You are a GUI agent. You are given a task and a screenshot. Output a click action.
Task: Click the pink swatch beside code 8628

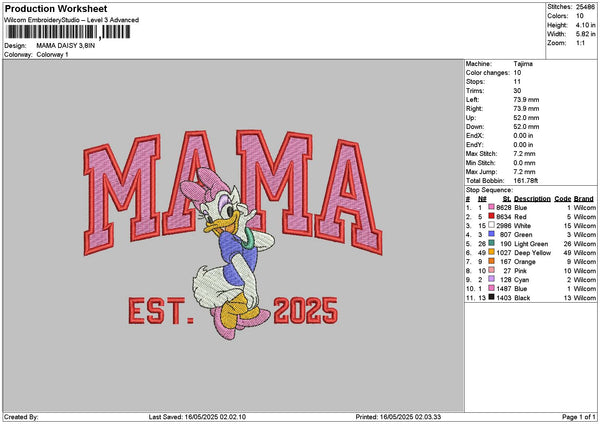pos(491,207)
